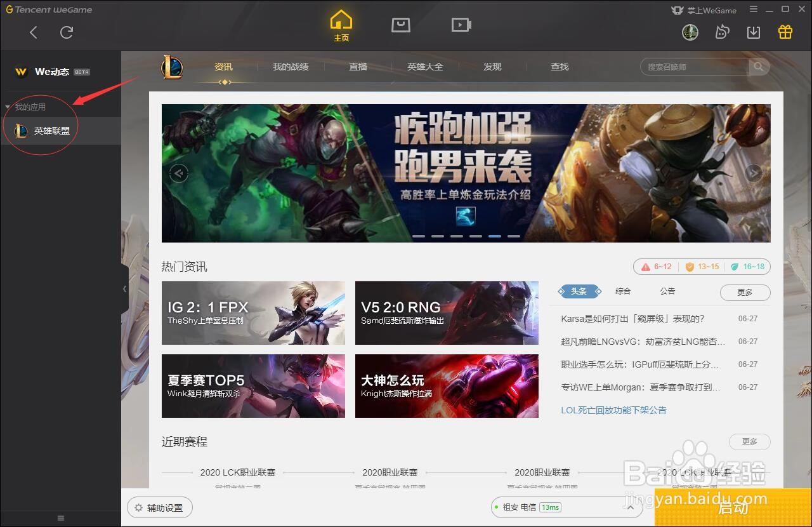Show the next banner slide
Screen dimensions: 812x527
(x=754, y=173)
